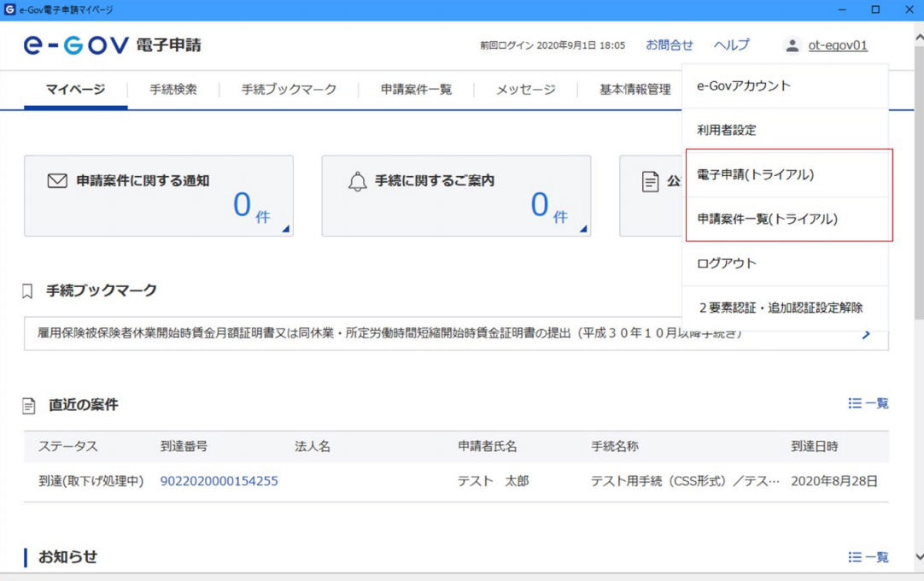Click the list icon next to お知らせ 一覧
924x581 pixels.
coord(855,557)
